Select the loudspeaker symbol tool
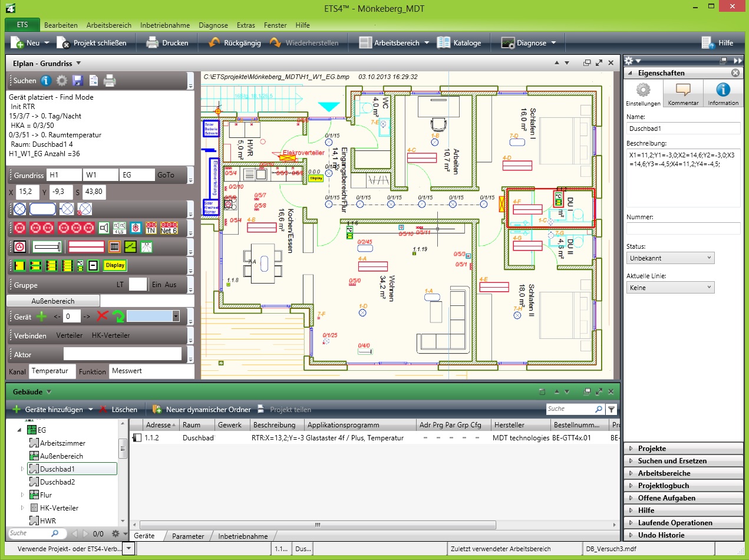The height and width of the screenshot is (560, 749). click(x=104, y=228)
